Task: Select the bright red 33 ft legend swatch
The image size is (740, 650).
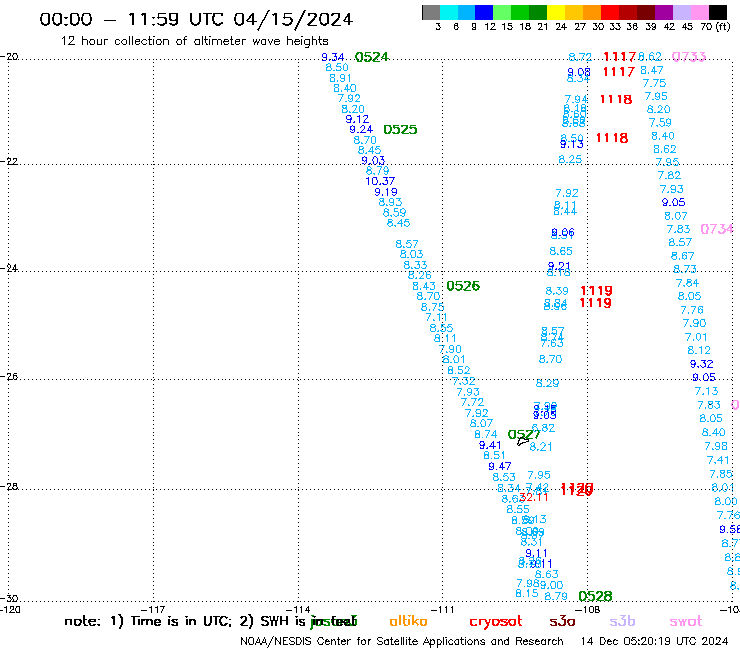Action: coord(610,12)
